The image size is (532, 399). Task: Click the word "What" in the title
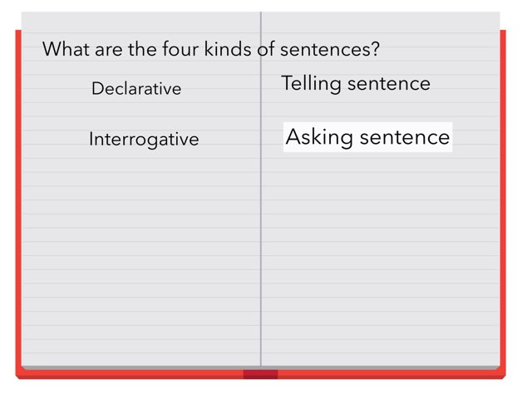[x=65, y=49]
